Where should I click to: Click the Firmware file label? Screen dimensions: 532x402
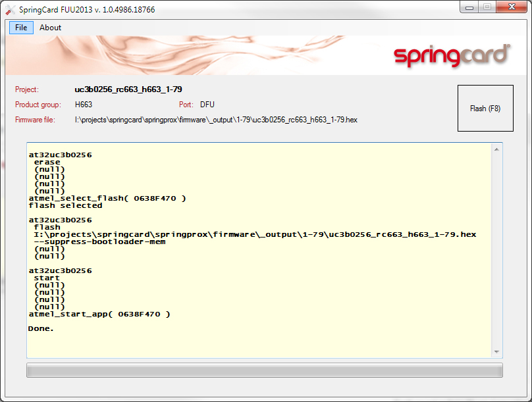[36, 120]
